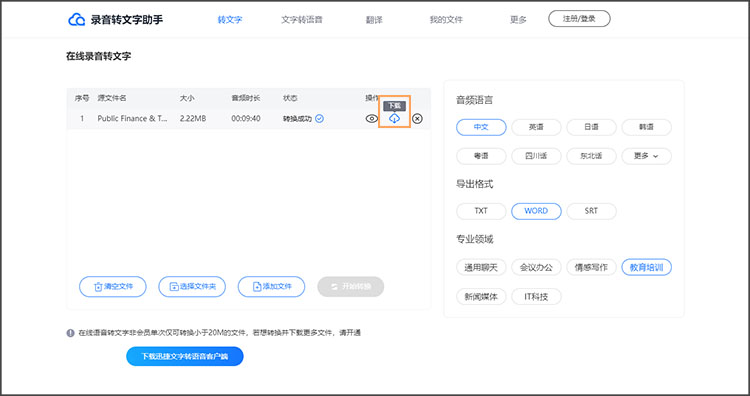The image size is (750, 396).
Task: Select 四川话 audio language
Action: [536, 156]
